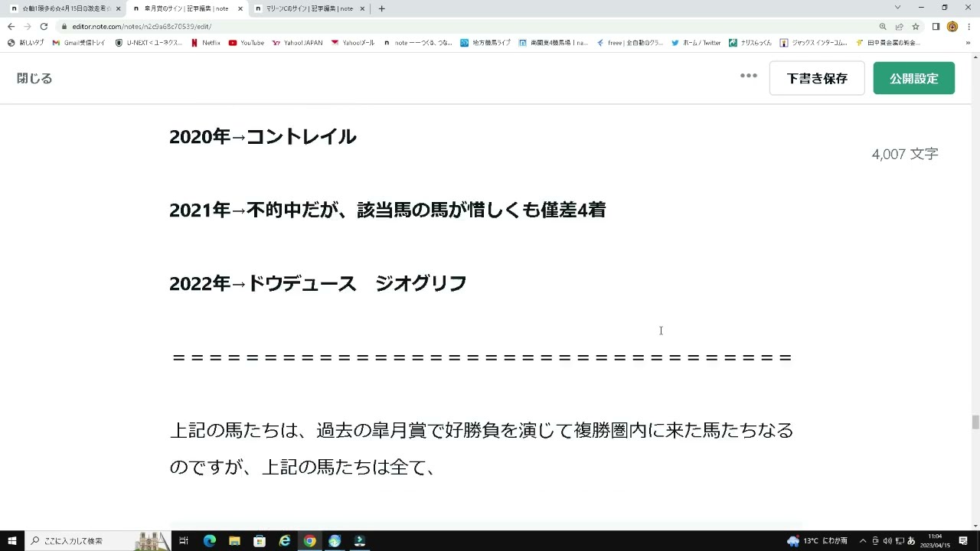Reload the note editor page

[44, 25]
